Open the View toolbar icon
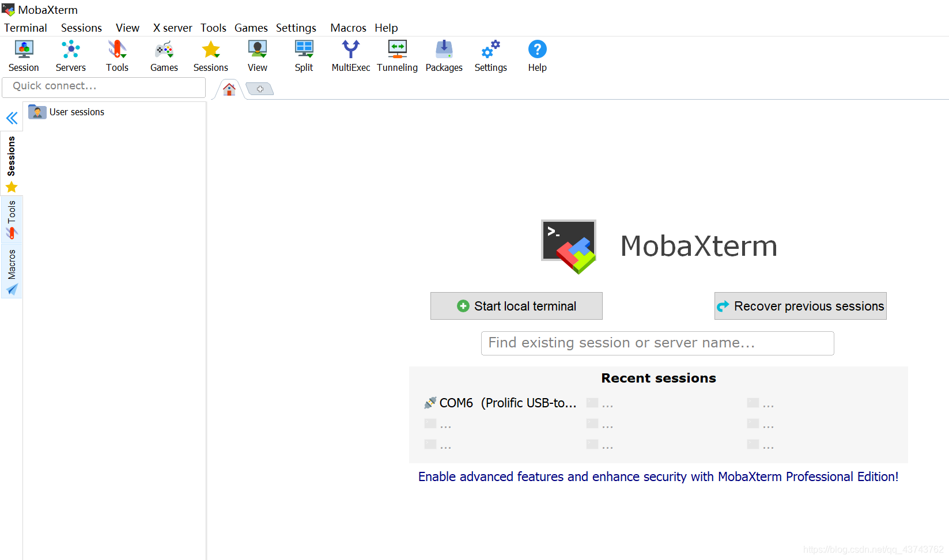Screen dimensions: 949x560 click(257, 56)
